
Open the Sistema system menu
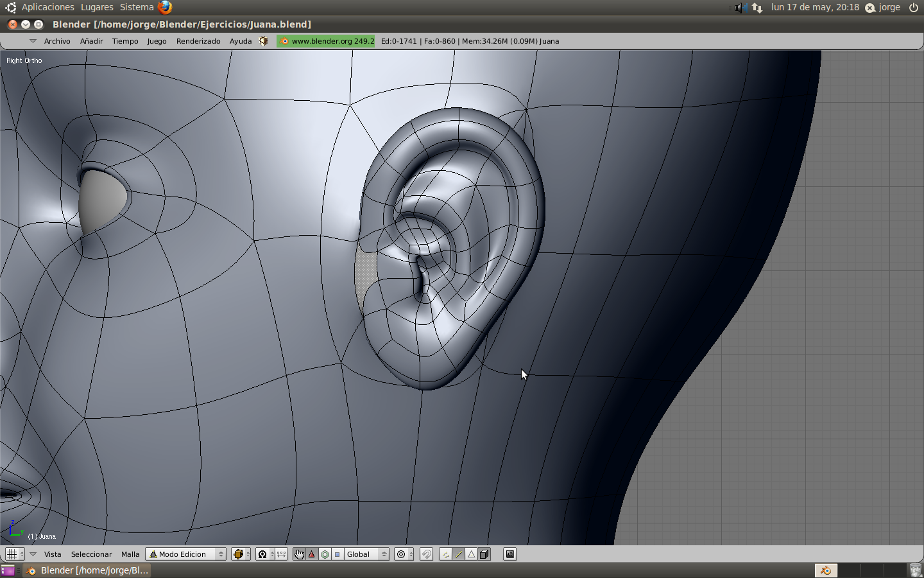(x=137, y=7)
